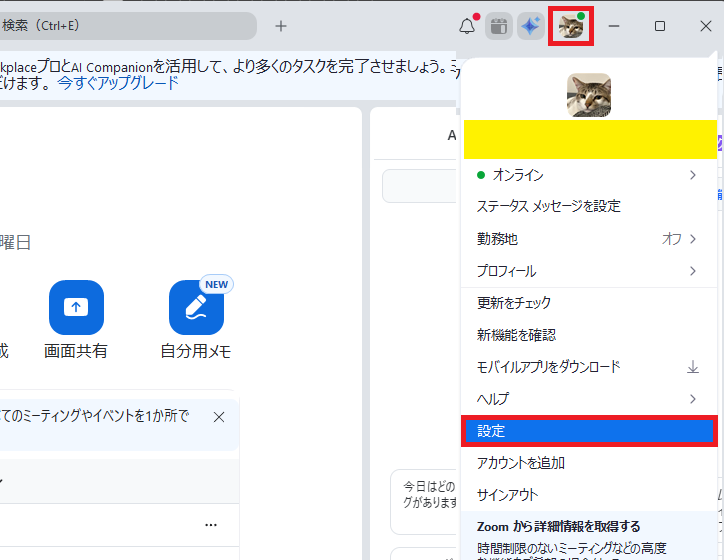Dismiss the meetings info banner with X

(x=219, y=416)
